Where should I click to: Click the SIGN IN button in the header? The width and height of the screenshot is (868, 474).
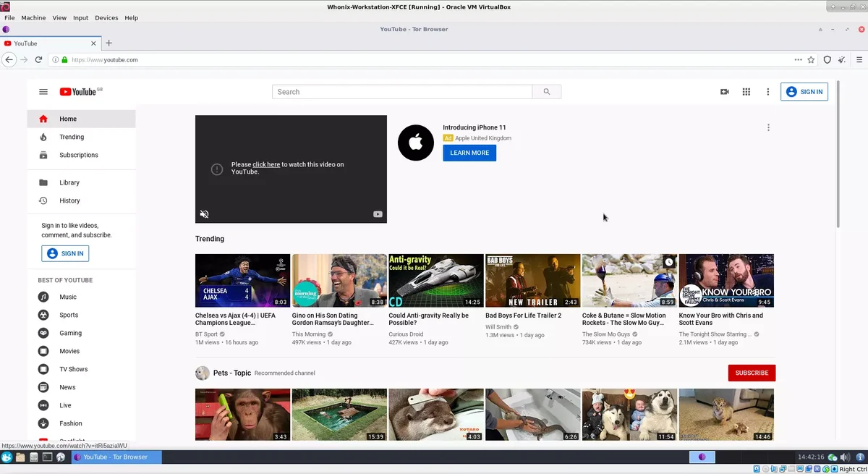804,91
